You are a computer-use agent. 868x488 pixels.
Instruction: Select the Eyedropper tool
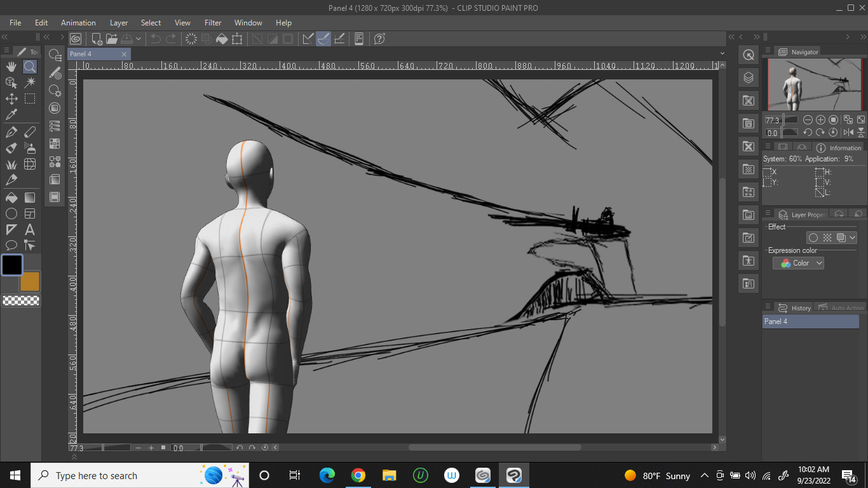pyautogui.click(x=11, y=114)
